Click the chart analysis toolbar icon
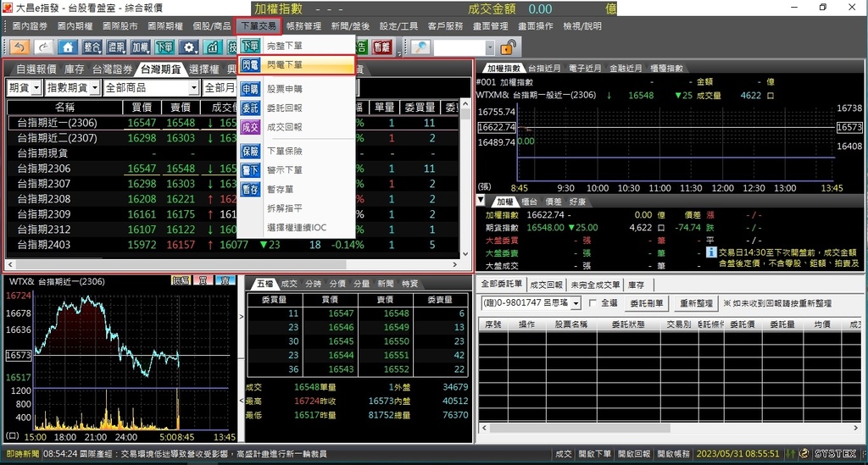This screenshot has height=465, width=868. [x=213, y=47]
